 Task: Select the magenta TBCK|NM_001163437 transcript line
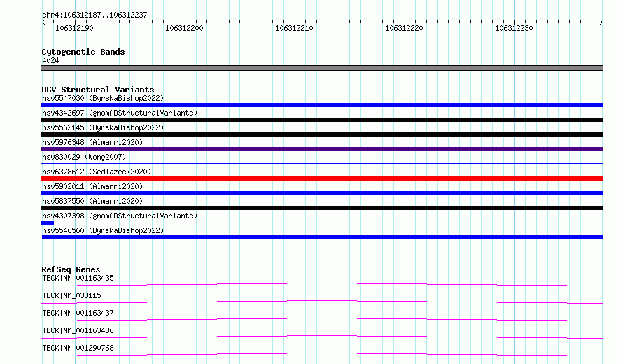(322, 319)
